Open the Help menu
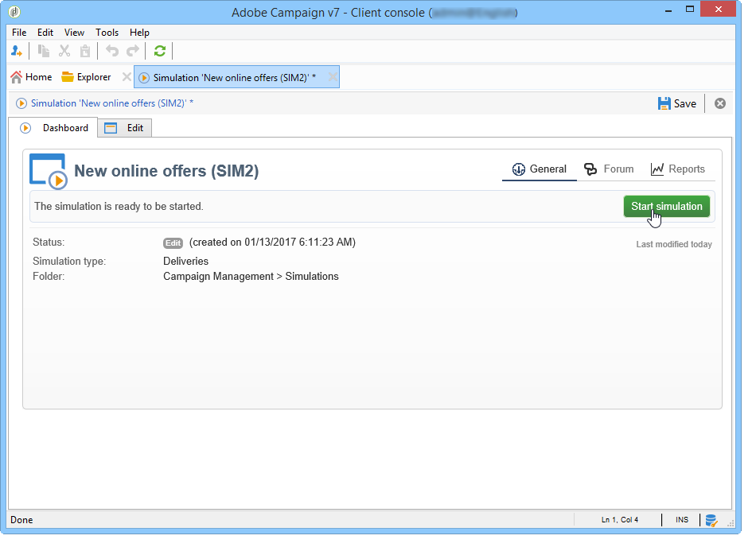 [x=139, y=33]
